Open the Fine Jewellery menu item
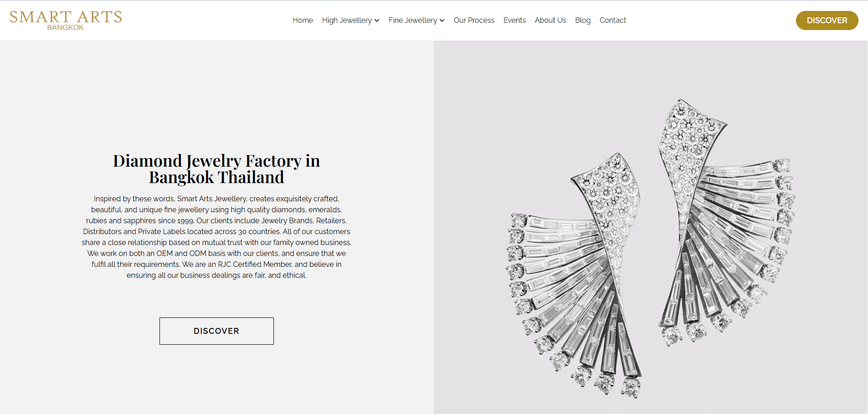This screenshot has width=868, height=414. (x=412, y=20)
